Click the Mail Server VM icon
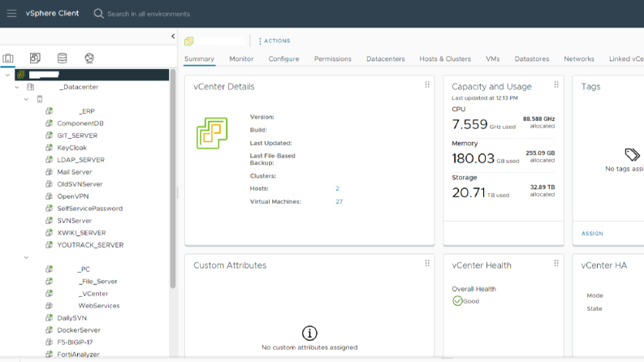 pos(50,171)
